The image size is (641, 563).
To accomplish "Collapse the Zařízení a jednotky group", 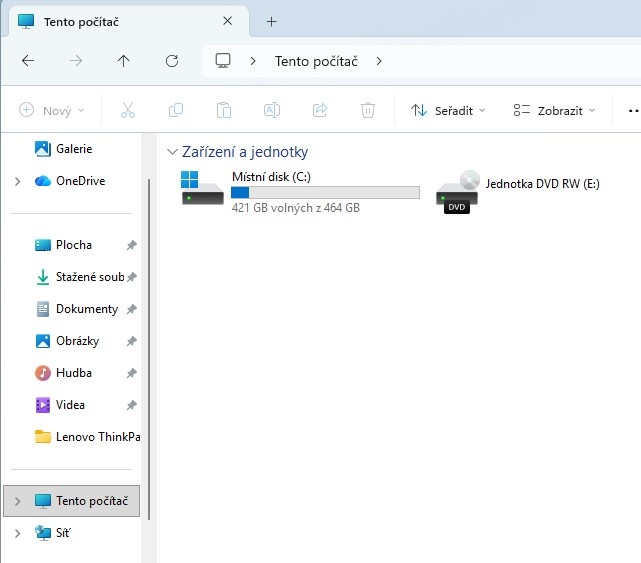I will point(172,152).
